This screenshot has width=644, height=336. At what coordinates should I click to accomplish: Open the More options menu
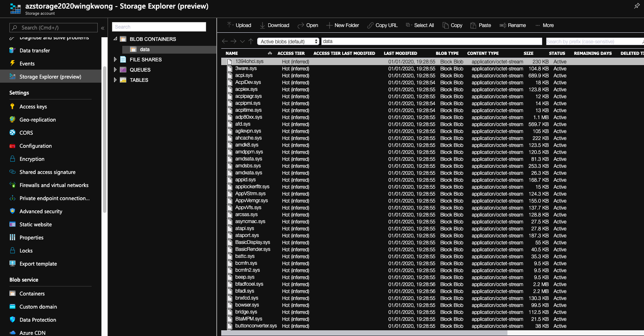pyautogui.click(x=545, y=25)
